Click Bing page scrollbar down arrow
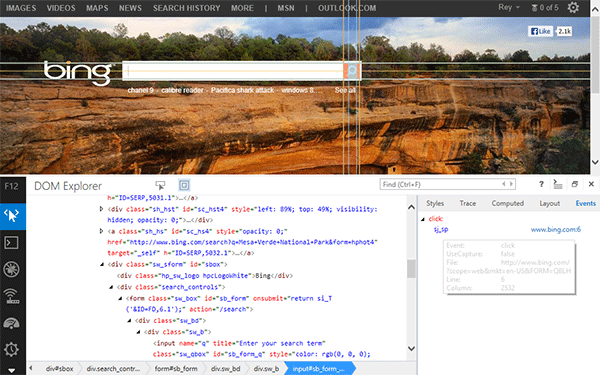 pos(595,162)
